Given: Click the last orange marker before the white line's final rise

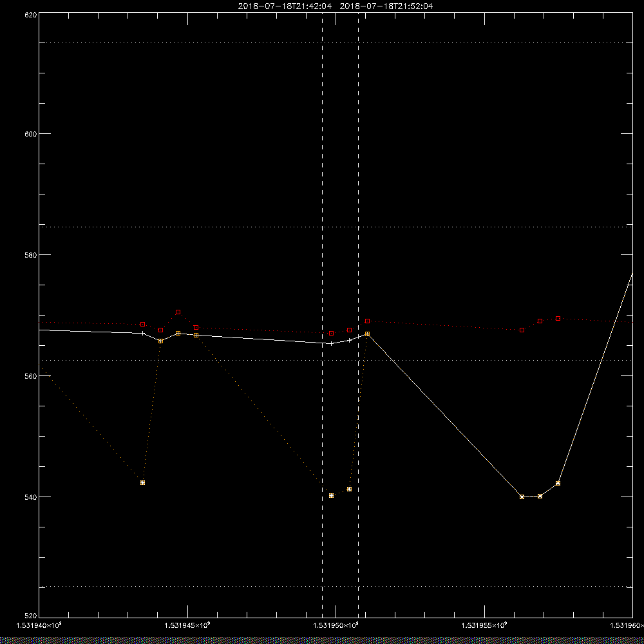Looking at the screenshot, I should (558, 484).
